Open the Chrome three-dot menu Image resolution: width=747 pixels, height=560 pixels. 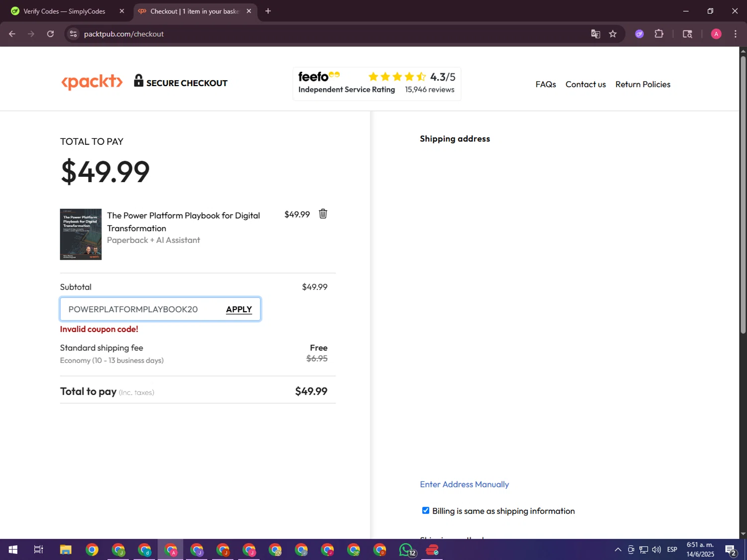point(735,34)
